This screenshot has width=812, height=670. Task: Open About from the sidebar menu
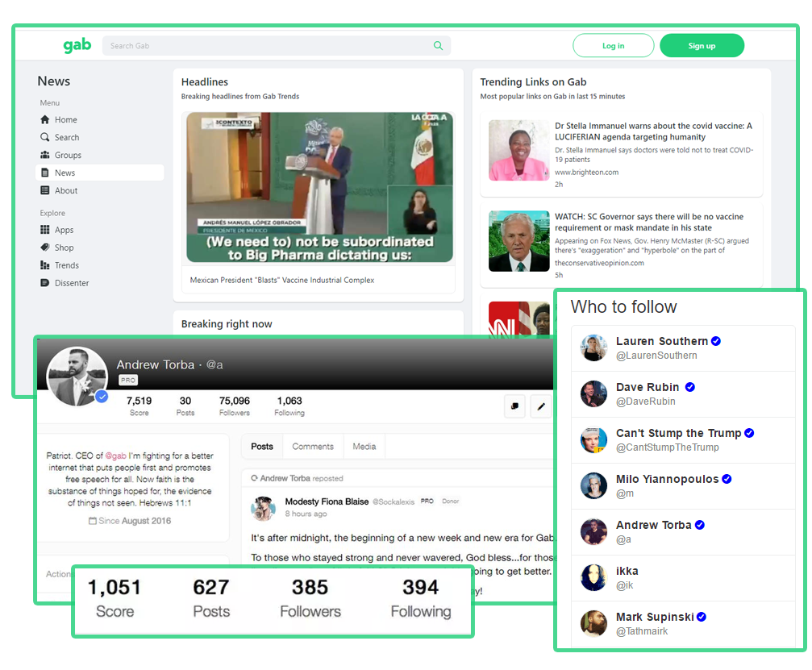99,190
